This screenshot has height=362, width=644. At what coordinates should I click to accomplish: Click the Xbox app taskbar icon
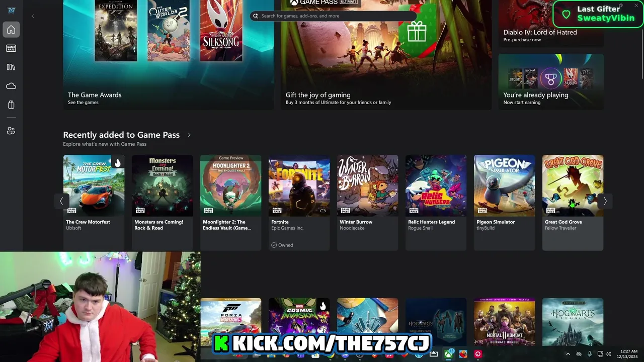[448, 354]
